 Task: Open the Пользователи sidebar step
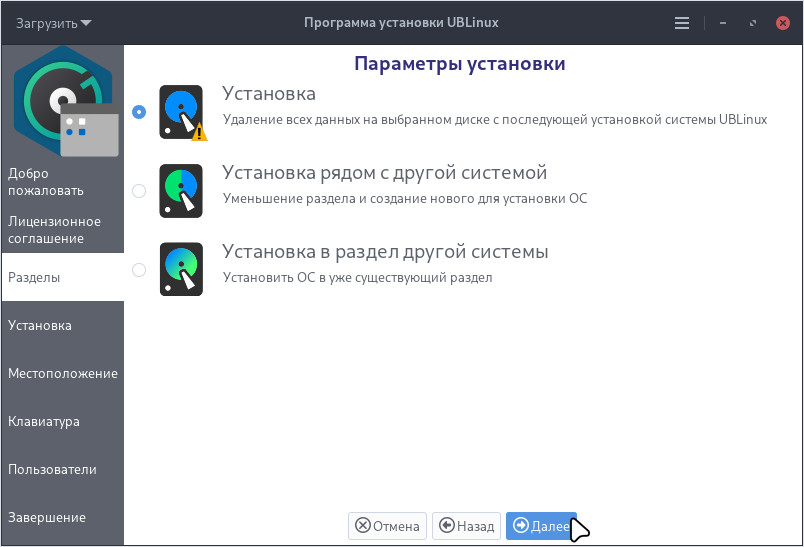(63, 470)
